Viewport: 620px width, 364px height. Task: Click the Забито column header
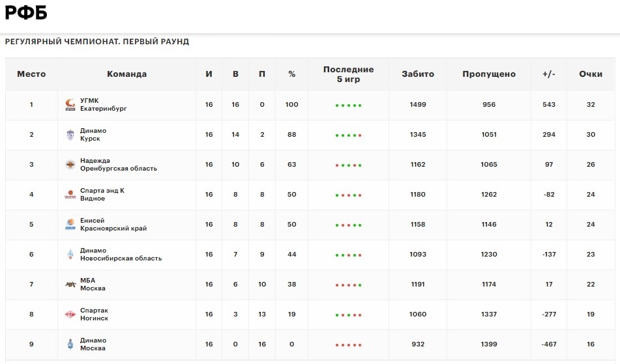click(x=418, y=74)
